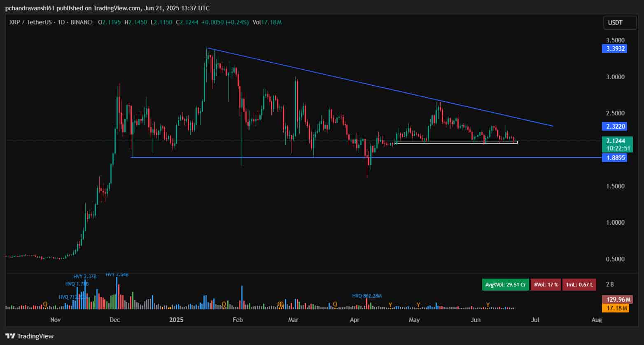Click the green AvgVol 29.51 Cr badge
644x345 pixels.
coord(505,284)
